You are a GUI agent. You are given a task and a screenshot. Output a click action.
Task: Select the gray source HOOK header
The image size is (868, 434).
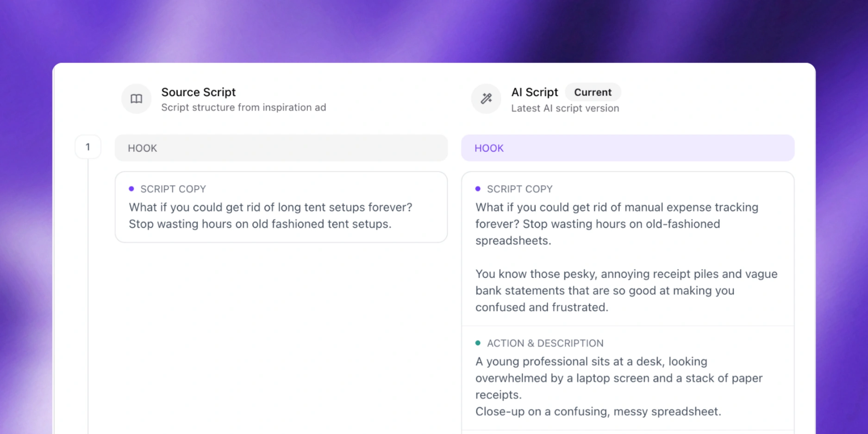point(281,148)
